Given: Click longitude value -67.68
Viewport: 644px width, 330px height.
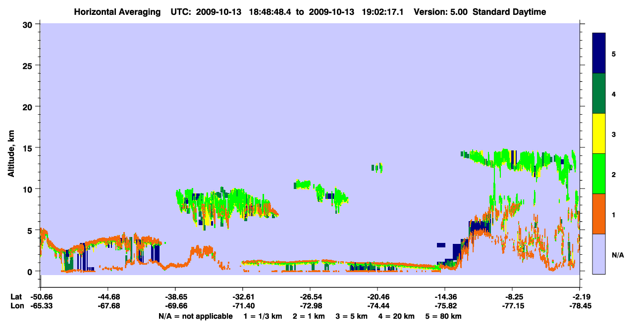Looking at the screenshot, I should tap(107, 306).
